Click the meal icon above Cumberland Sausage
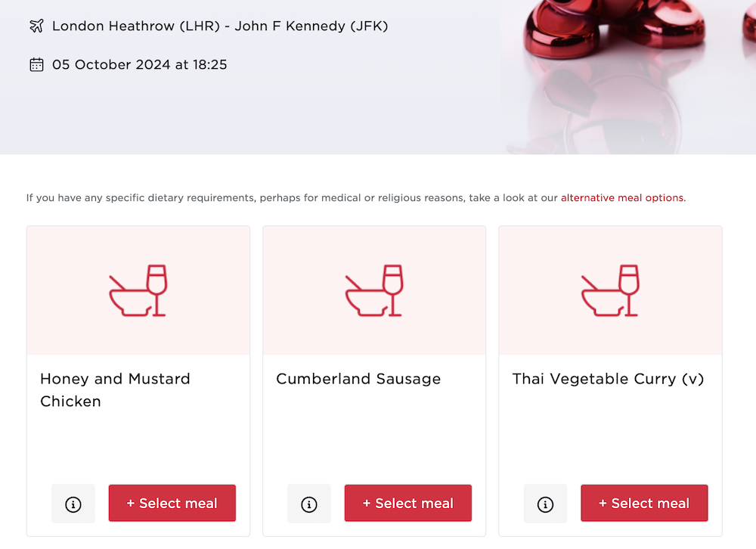756x549 pixels. point(374,290)
